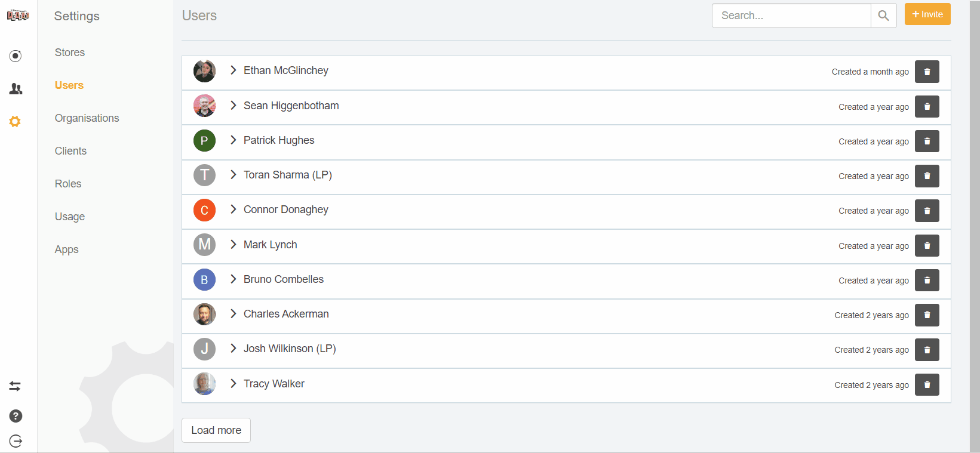
Task: Switch to the Organisations section
Action: pos(87,118)
